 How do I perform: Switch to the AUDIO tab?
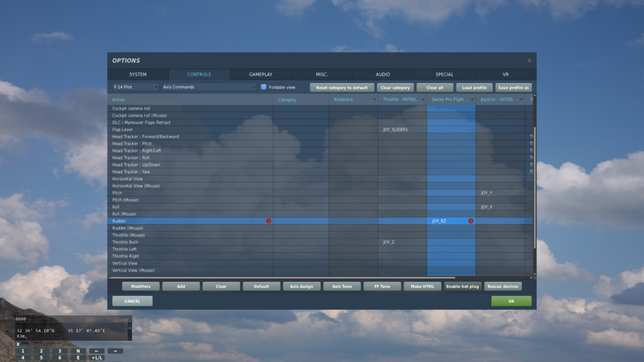pos(383,74)
